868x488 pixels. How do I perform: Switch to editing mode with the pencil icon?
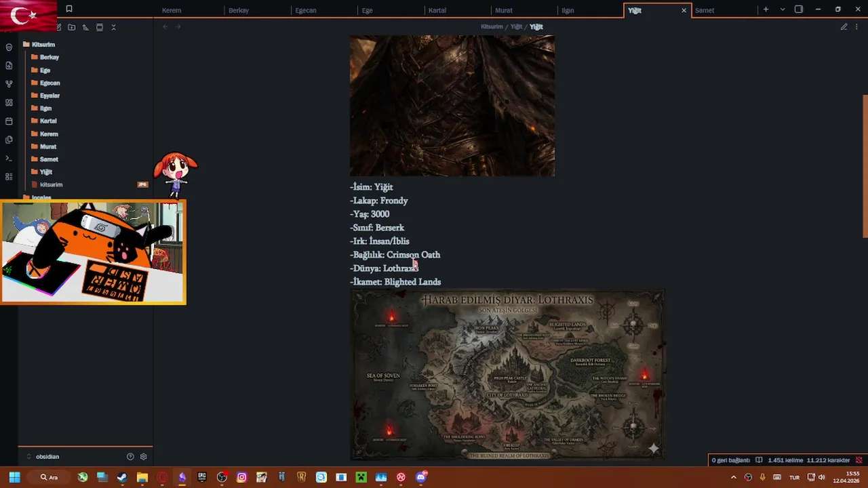coord(844,27)
